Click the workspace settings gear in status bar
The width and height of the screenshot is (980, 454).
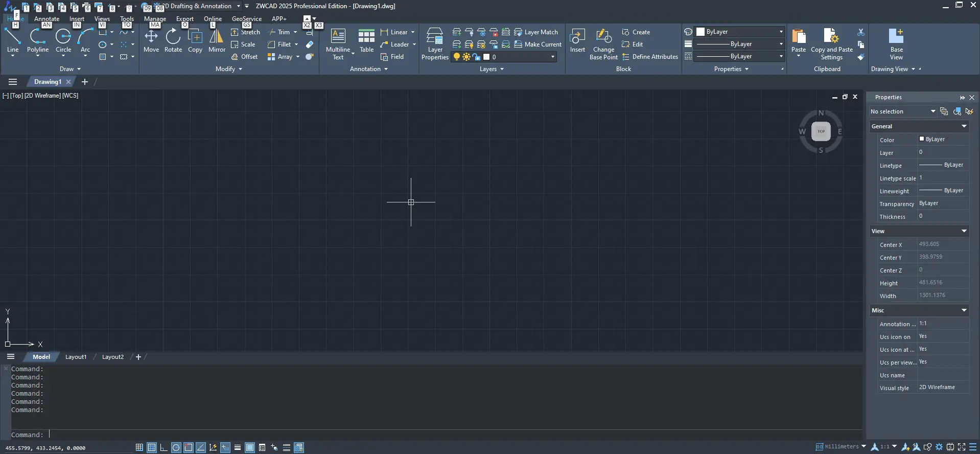point(939,447)
